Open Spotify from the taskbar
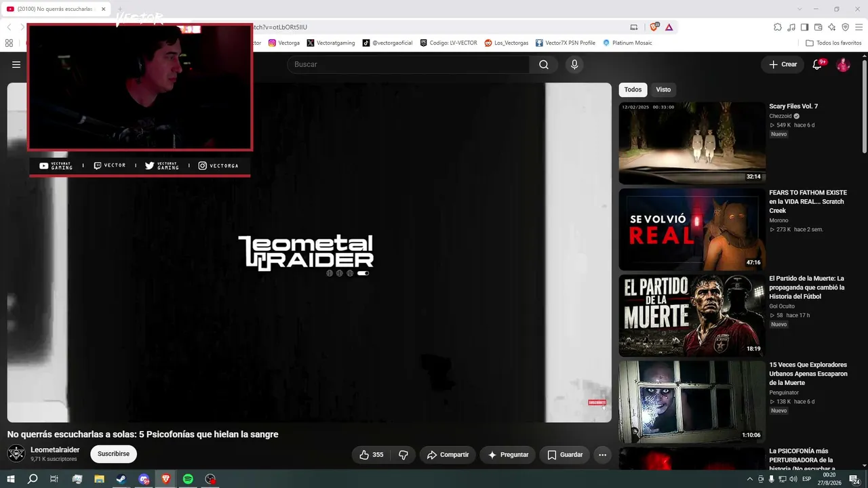Screen dimensions: 868x488 click(x=188, y=479)
